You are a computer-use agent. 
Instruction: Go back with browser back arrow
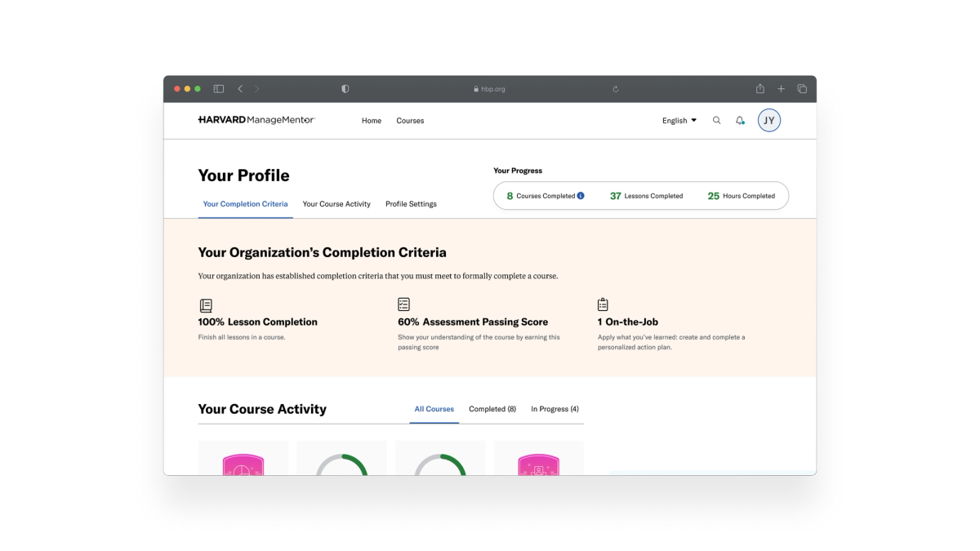tap(240, 89)
